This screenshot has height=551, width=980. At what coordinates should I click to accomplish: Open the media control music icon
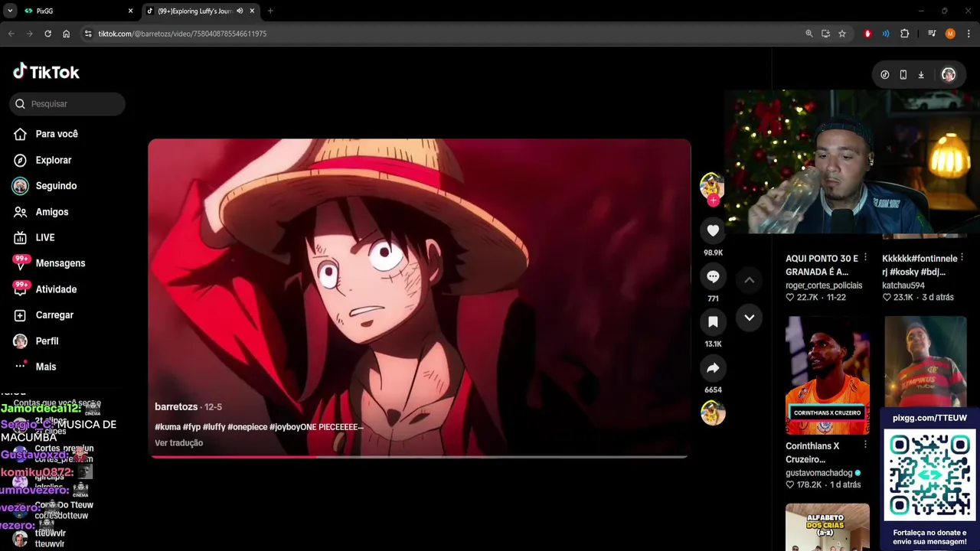click(x=932, y=34)
